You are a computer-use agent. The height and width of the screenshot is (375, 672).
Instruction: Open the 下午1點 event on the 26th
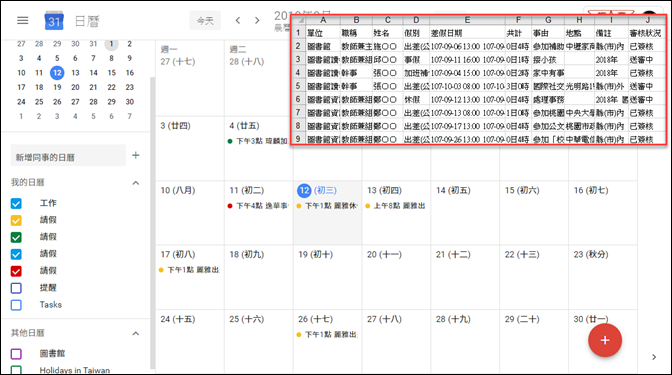tap(327, 334)
